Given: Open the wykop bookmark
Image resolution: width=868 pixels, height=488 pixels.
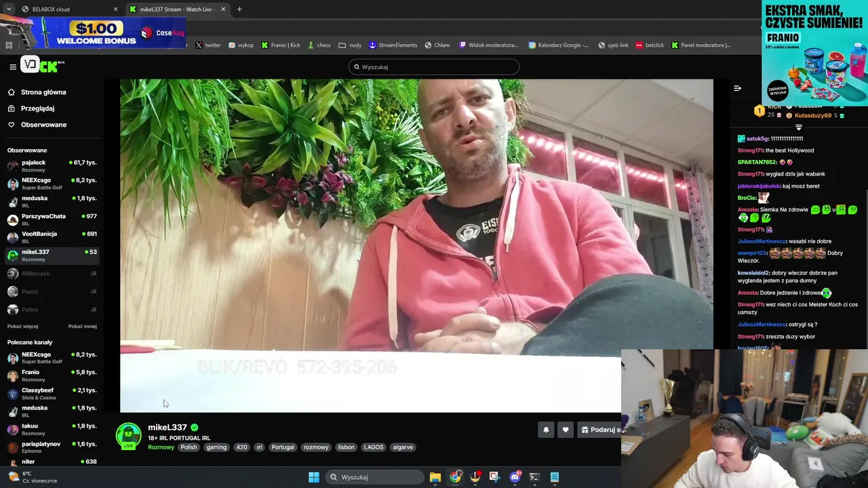Looking at the screenshot, I should coord(241,45).
